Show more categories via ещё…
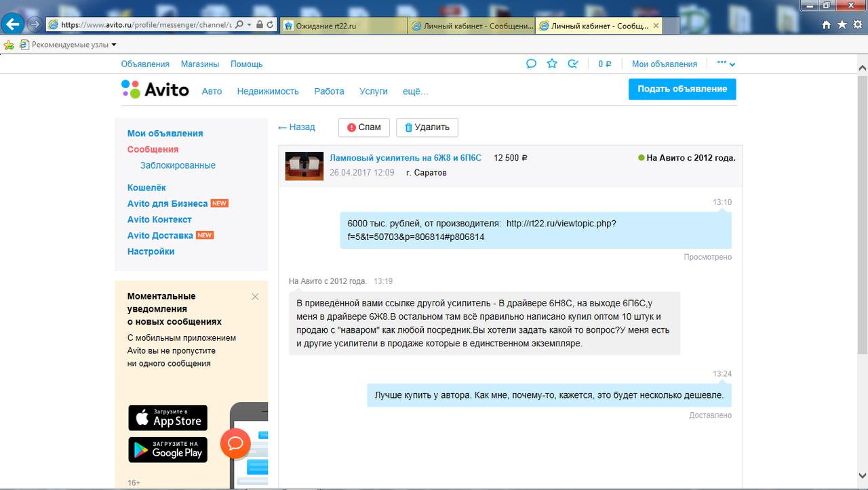This screenshot has width=868, height=490. [416, 91]
